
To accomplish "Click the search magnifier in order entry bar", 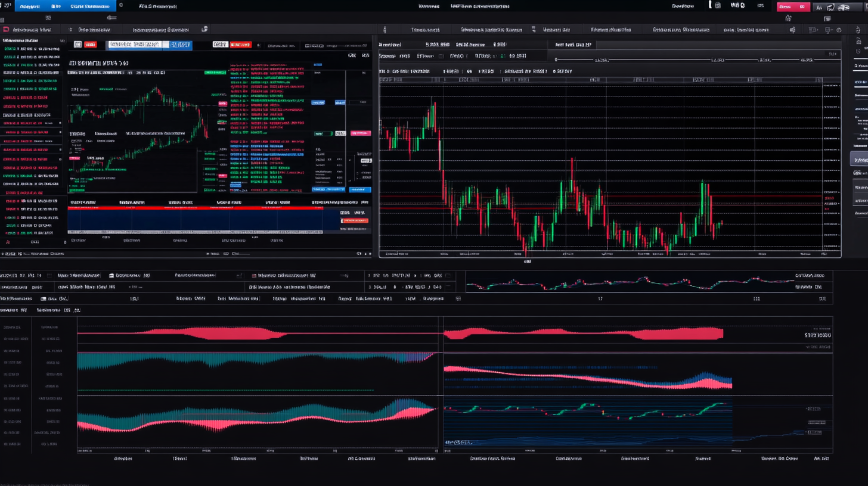I will (258, 45).
